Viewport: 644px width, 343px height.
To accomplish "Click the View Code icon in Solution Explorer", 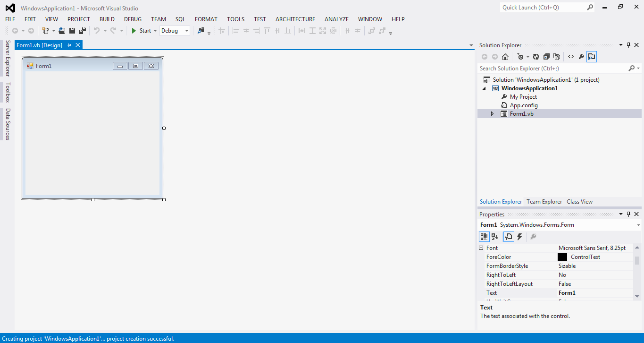I will point(571,57).
